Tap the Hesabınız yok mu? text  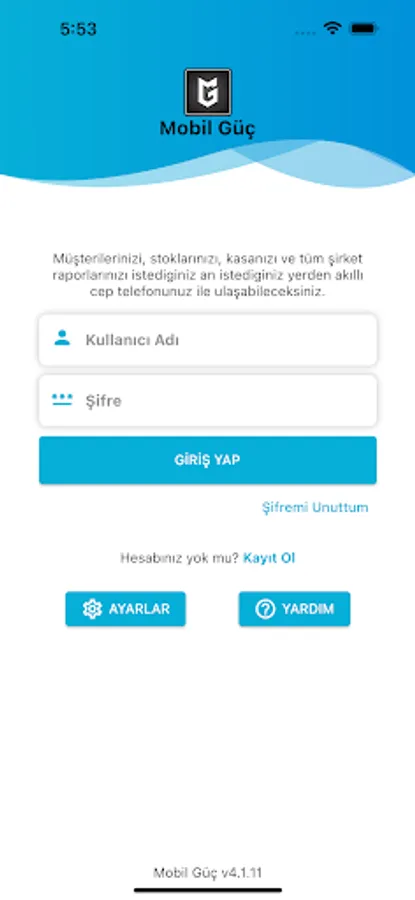coord(179,558)
